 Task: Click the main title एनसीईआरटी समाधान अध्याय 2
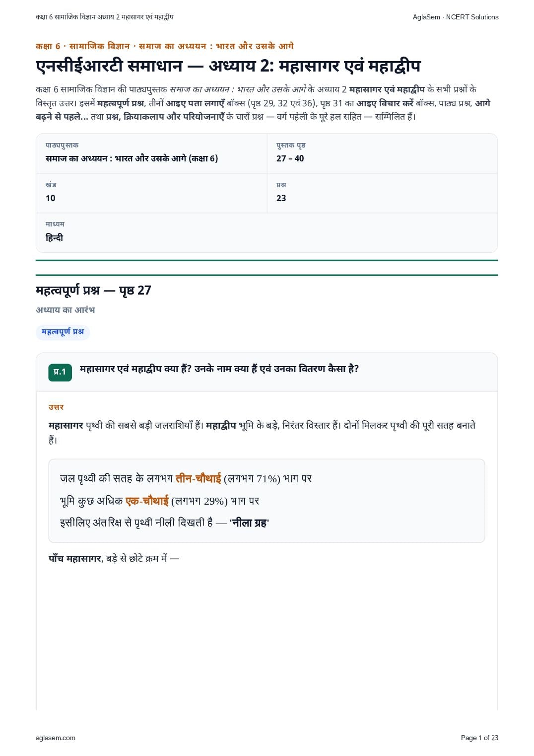[x=228, y=66]
